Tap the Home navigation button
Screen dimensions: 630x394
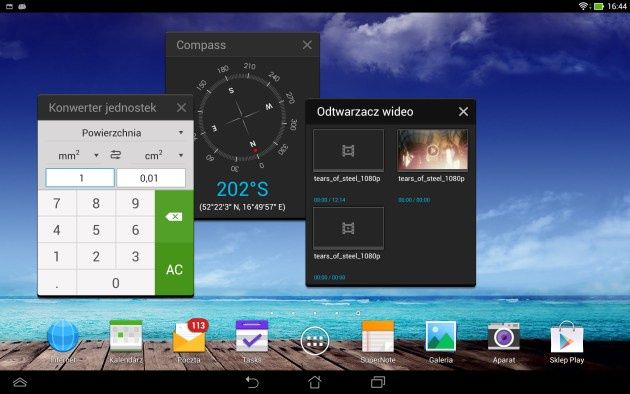[x=315, y=382]
